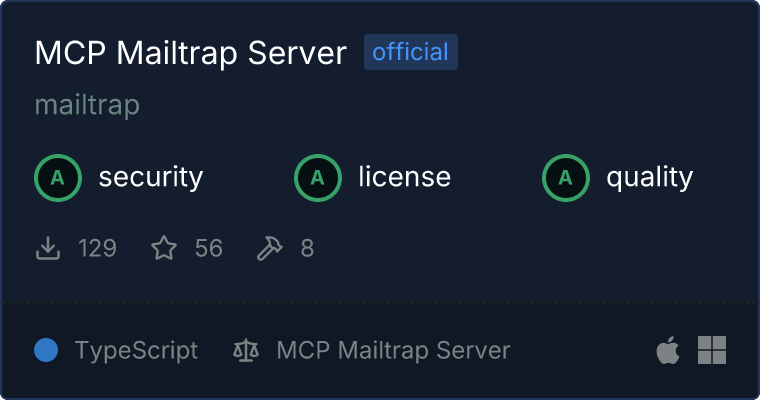The height and width of the screenshot is (400, 760).
Task: Click the TypeScript language label
Action: pyautogui.click(x=136, y=350)
